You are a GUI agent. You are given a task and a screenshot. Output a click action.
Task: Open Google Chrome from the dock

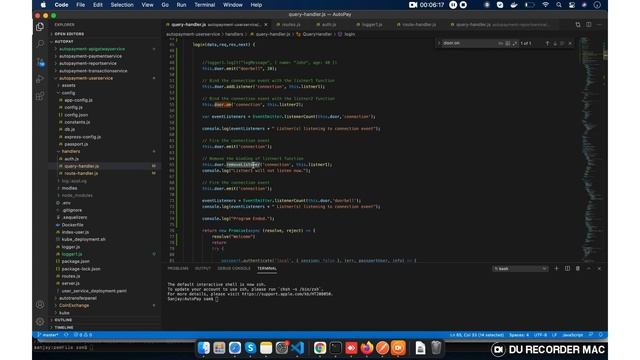coord(320,348)
